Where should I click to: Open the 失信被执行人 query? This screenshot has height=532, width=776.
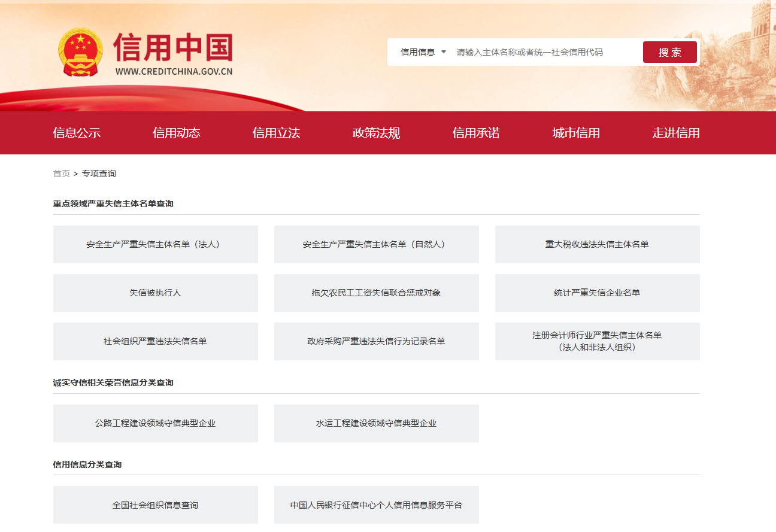coord(156,293)
